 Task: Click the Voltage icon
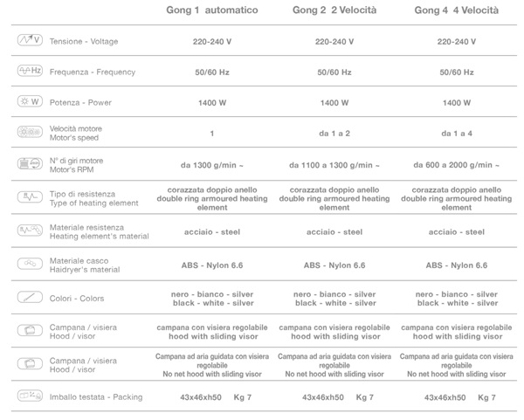click(x=30, y=41)
